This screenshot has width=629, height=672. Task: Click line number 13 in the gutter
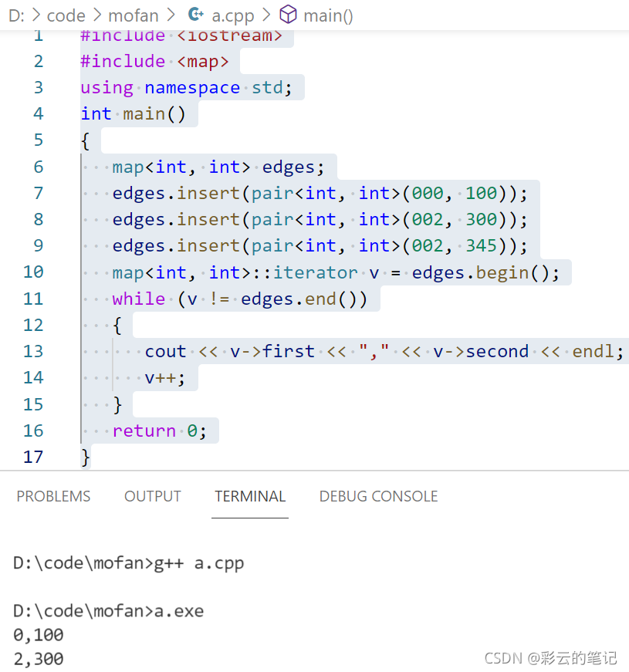[x=33, y=351]
